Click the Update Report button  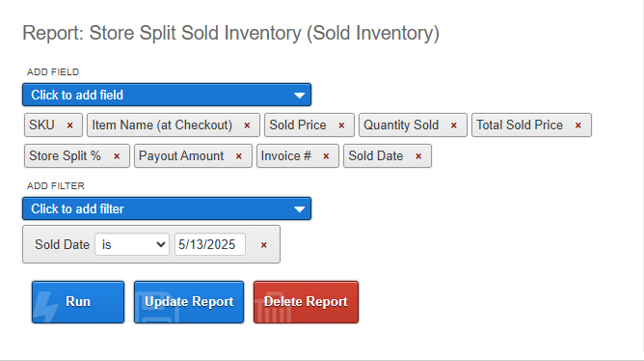coord(189,302)
